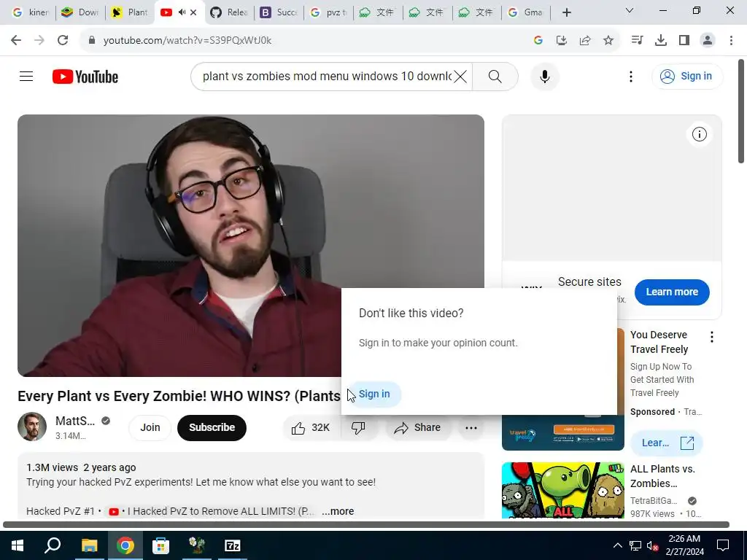Switch to the Succe tab

279,12
